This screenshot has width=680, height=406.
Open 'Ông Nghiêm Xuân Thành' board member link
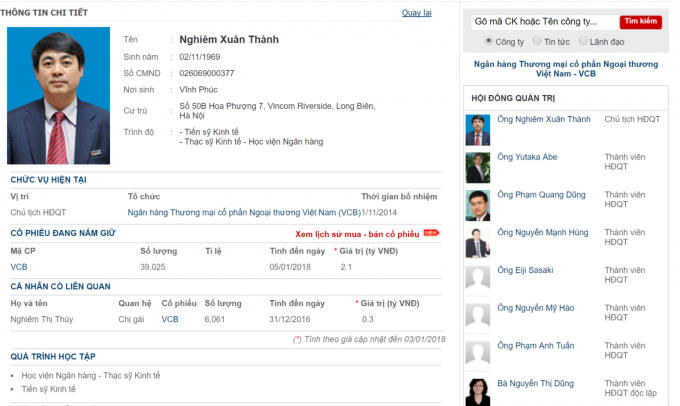tap(544, 119)
